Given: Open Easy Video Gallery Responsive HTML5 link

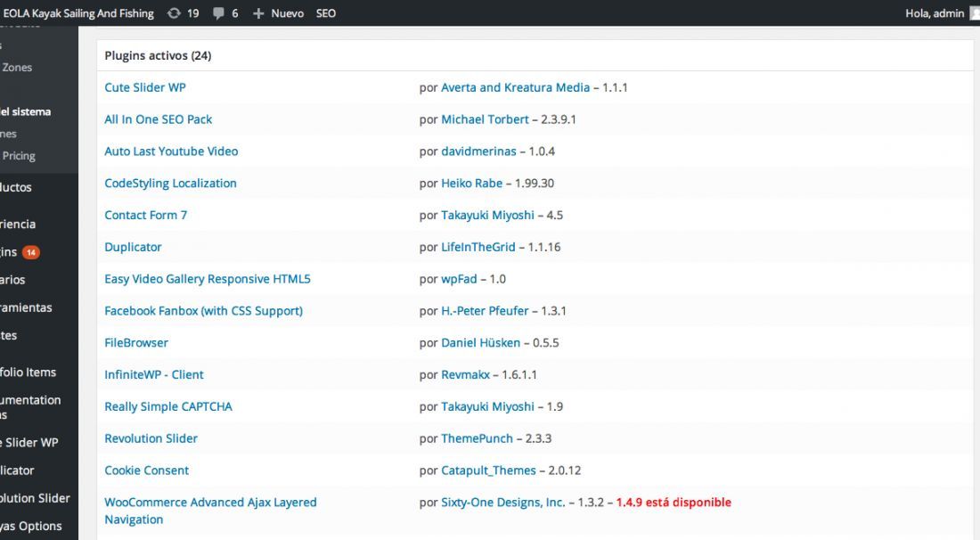Looking at the screenshot, I should [x=208, y=279].
